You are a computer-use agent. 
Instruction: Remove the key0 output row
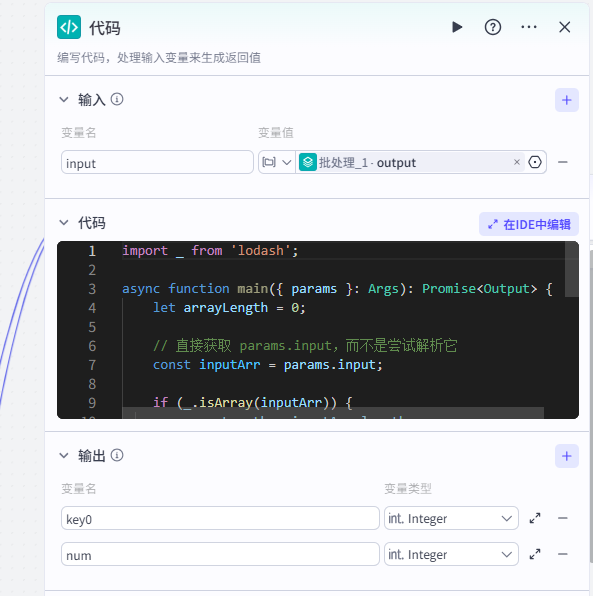click(563, 518)
